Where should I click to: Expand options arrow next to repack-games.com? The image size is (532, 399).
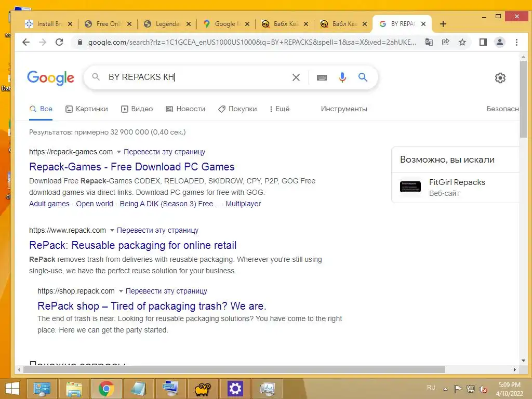pyautogui.click(x=119, y=152)
